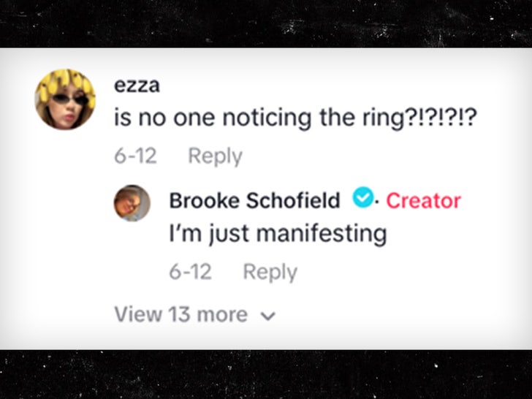Click the dark grainy banner below the comments
Image resolution: width=532 pixels, height=399 pixels.
(266, 374)
